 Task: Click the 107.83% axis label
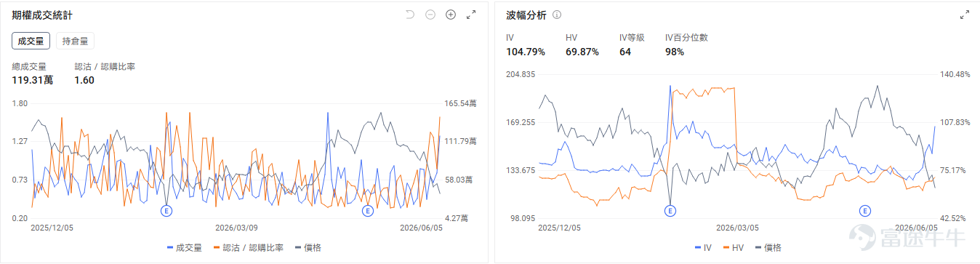[955, 123]
